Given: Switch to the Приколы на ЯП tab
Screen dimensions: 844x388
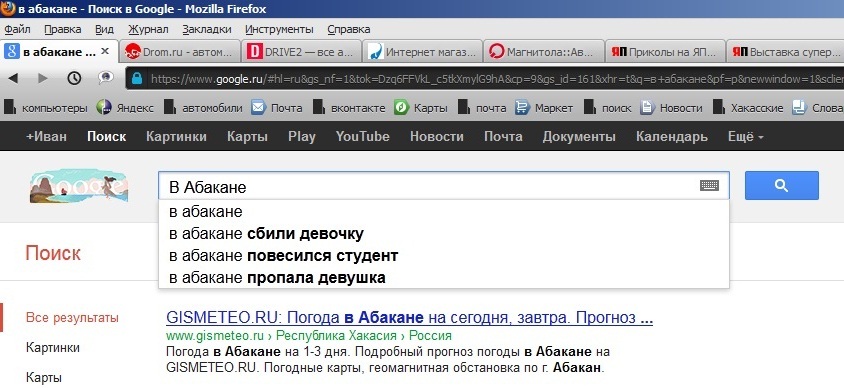Looking at the screenshot, I should [665, 52].
